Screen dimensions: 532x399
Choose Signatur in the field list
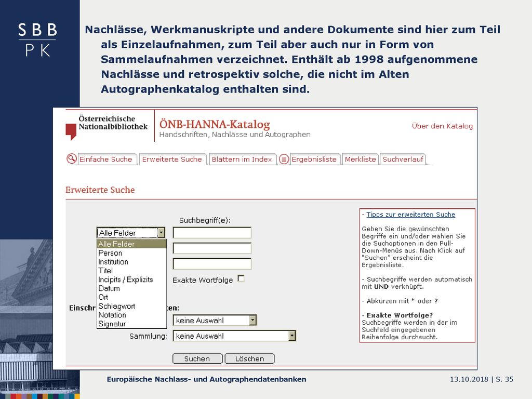click(x=131, y=324)
